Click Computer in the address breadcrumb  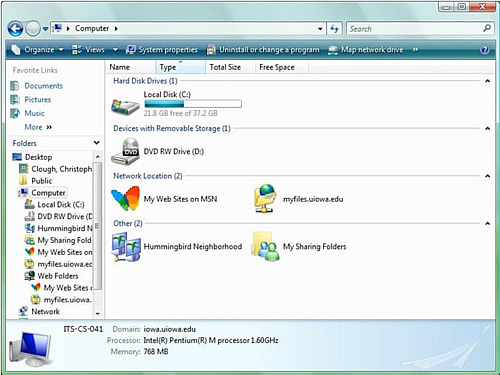[x=92, y=29]
